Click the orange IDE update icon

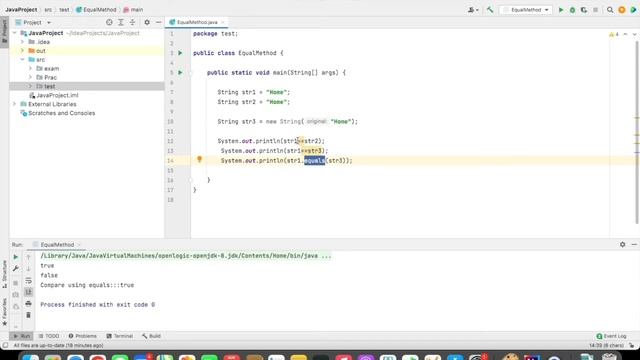click(622, 10)
